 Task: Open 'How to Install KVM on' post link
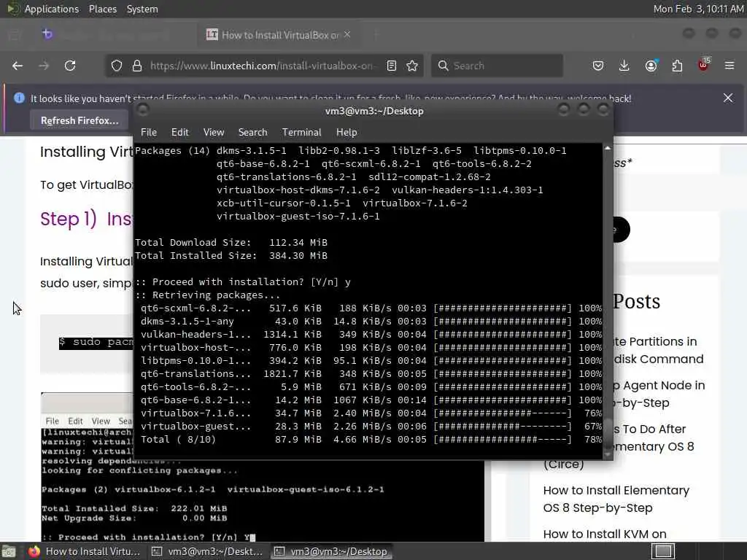pos(605,534)
